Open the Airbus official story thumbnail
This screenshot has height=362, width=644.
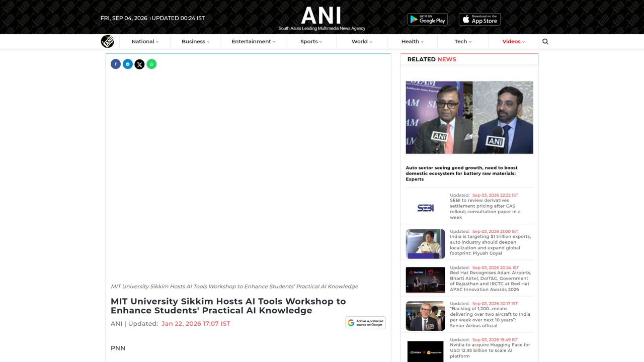[426, 316]
